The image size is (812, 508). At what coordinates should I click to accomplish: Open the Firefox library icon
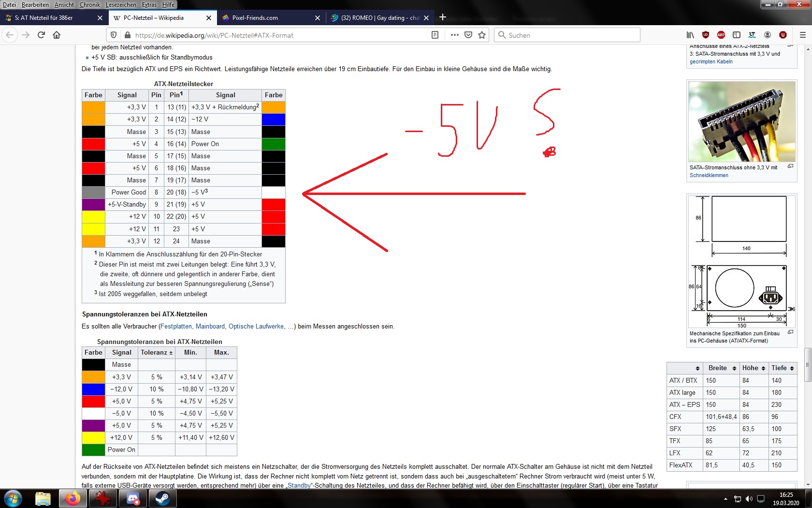pyautogui.click(x=690, y=35)
